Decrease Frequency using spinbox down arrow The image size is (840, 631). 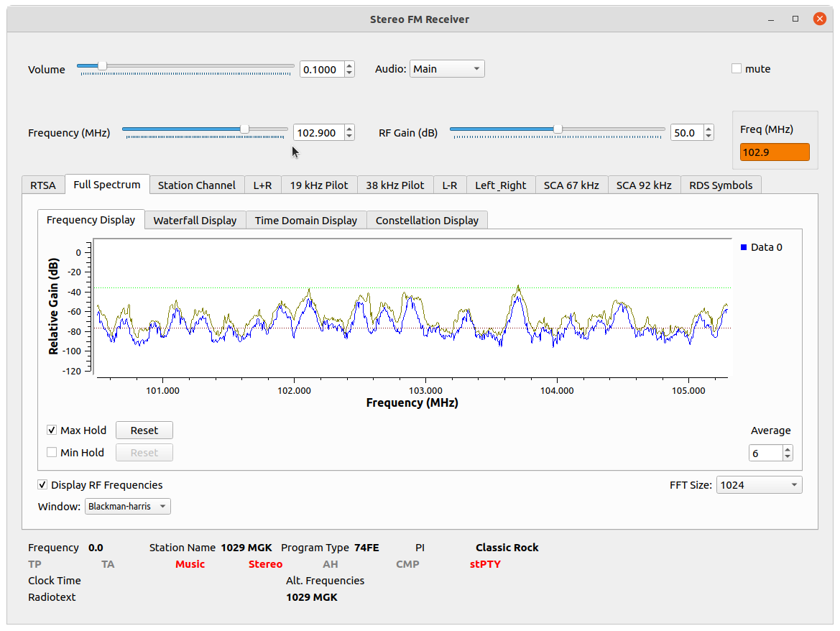click(349, 137)
